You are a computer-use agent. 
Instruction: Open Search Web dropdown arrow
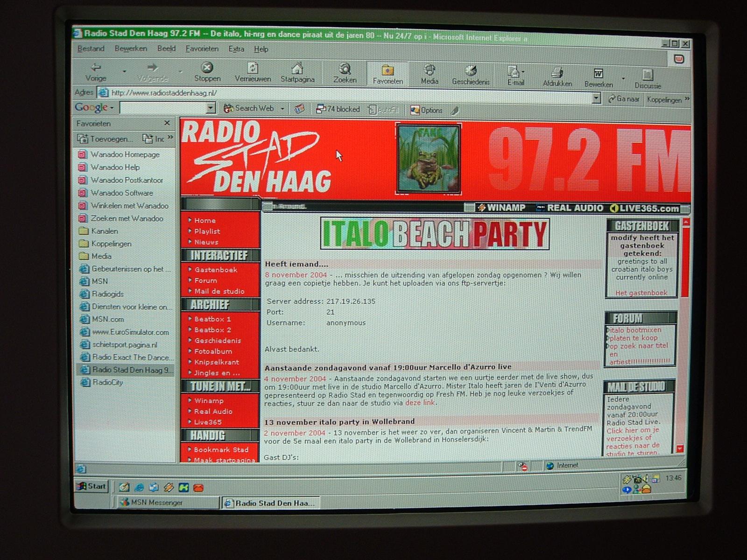(282, 109)
